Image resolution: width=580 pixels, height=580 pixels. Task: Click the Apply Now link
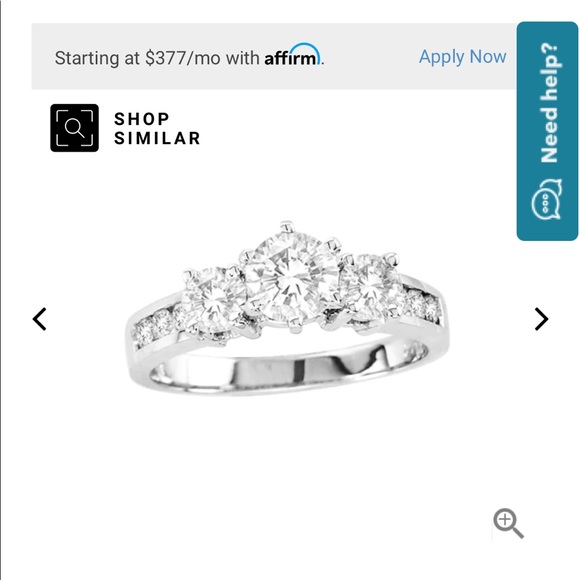462,57
